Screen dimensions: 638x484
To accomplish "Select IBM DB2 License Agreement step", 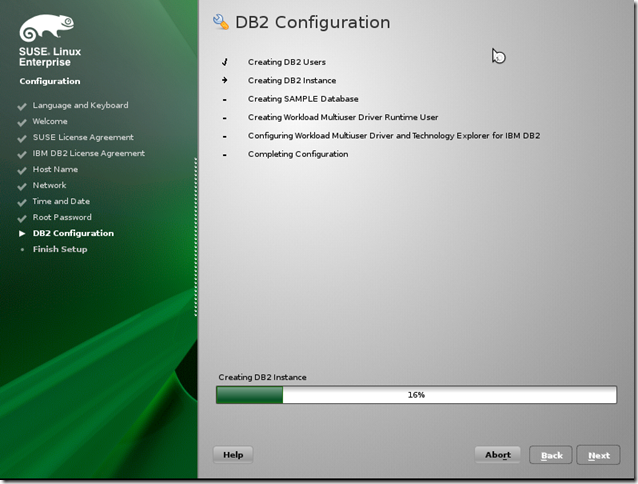I will click(89, 153).
